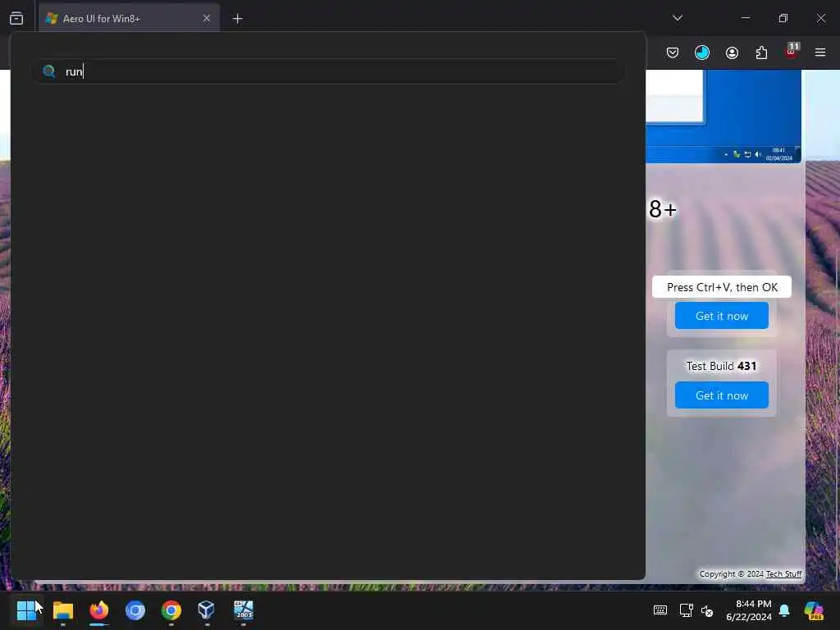Open the touch keyboard tray icon
Image resolution: width=840 pixels, height=630 pixels.
point(660,610)
